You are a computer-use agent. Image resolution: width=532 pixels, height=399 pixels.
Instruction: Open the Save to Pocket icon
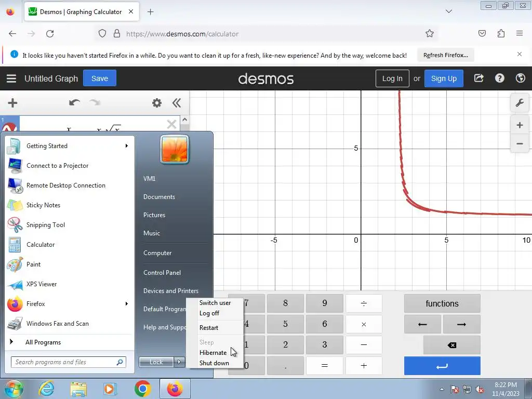(482, 33)
